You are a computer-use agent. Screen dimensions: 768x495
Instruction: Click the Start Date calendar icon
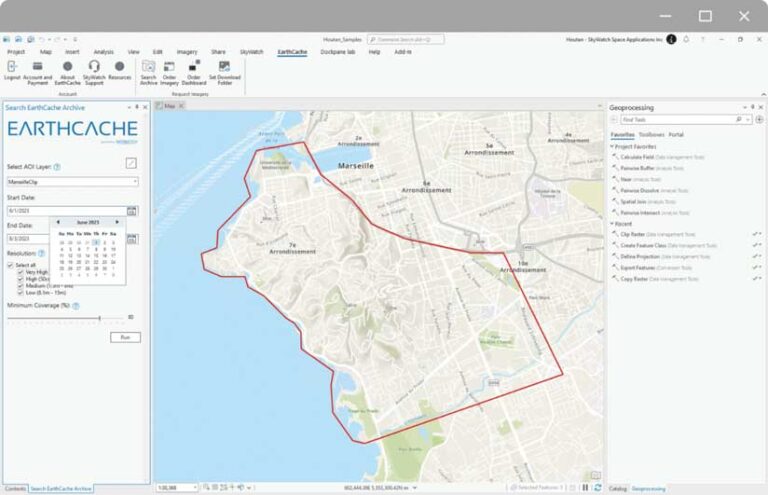point(132,211)
